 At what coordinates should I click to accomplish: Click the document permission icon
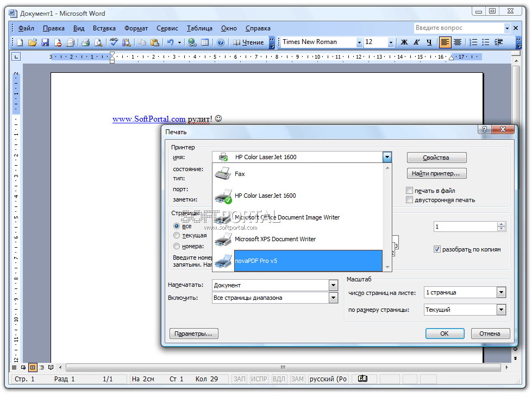[58, 42]
